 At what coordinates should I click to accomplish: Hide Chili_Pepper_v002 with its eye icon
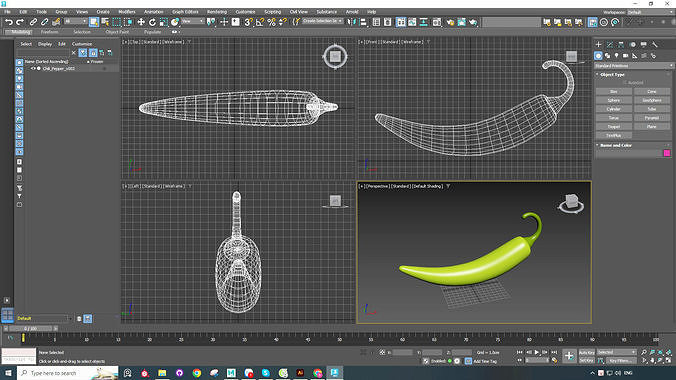pos(33,69)
